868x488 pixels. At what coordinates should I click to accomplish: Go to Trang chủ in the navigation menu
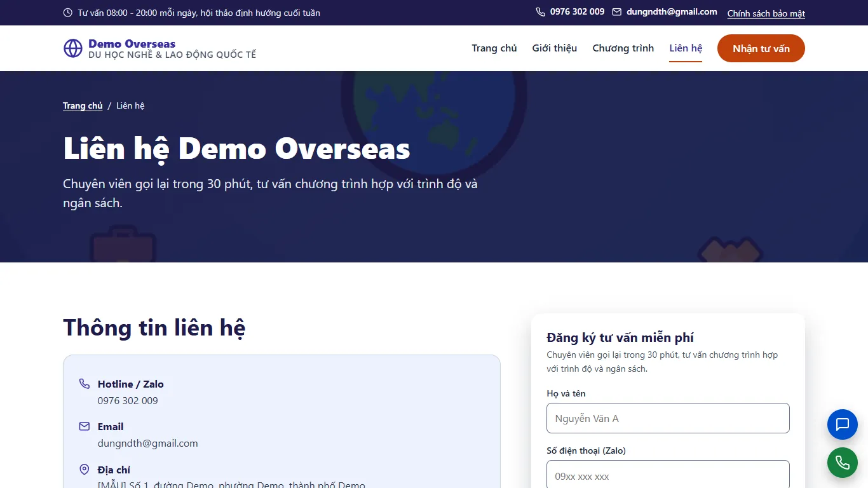click(x=494, y=48)
